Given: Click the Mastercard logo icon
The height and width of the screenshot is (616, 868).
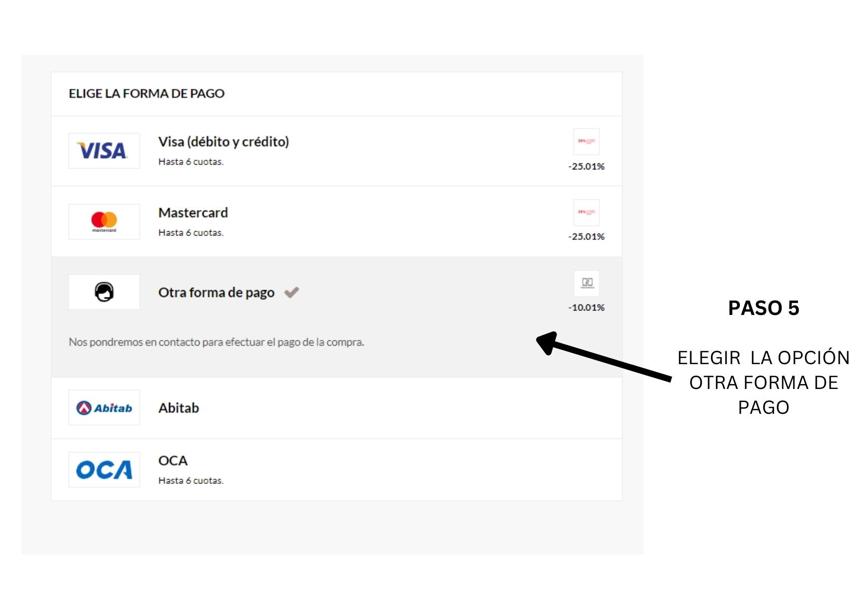Looking at the screenshot, I should (104, 222).
